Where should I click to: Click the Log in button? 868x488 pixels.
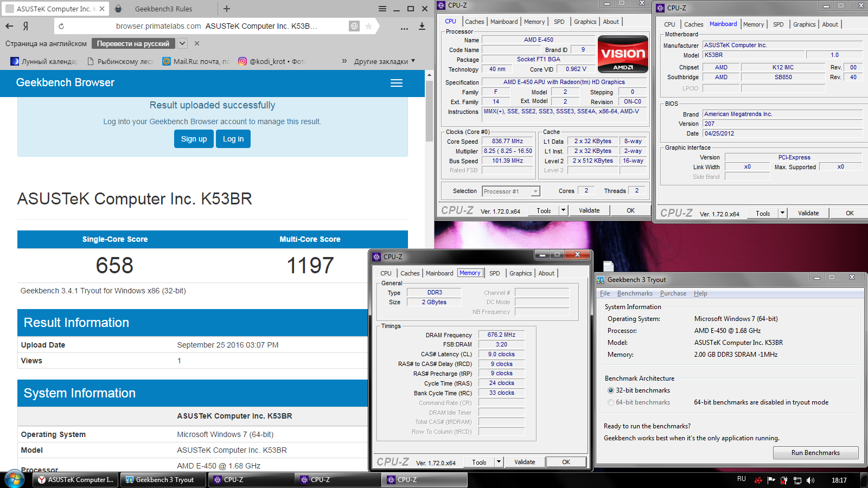[x=233, y=139]
